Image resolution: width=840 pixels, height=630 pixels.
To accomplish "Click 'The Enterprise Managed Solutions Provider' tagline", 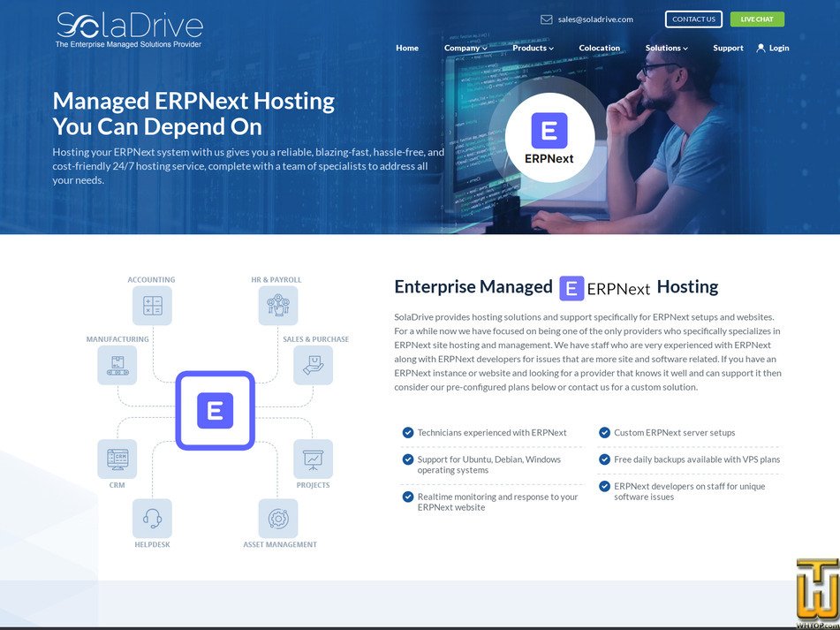I will (129, 44).
